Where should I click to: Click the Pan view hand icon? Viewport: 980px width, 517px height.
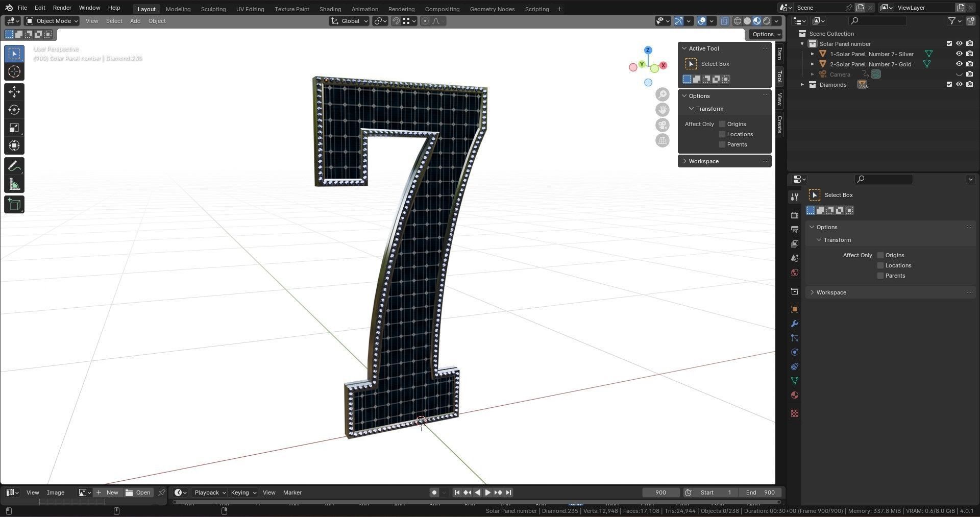click(662, 110)
